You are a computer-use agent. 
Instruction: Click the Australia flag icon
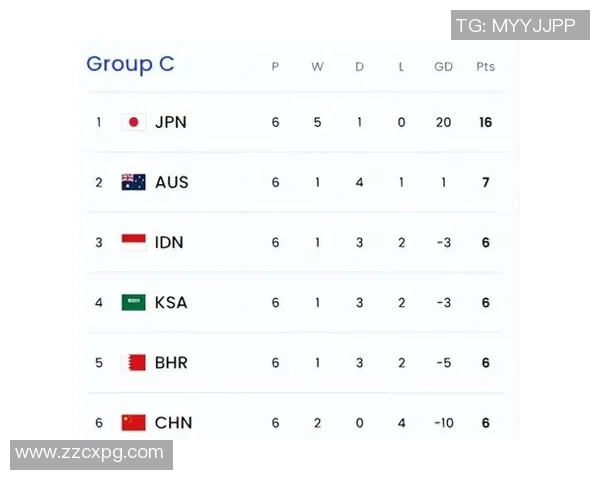(x=133, y=182)
